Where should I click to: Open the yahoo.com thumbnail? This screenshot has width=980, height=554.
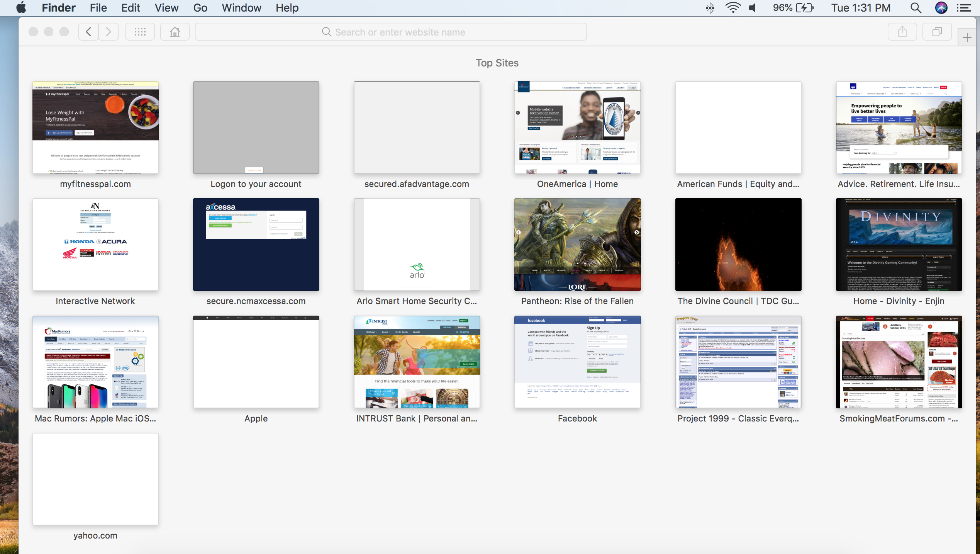[x=95, y=479]
